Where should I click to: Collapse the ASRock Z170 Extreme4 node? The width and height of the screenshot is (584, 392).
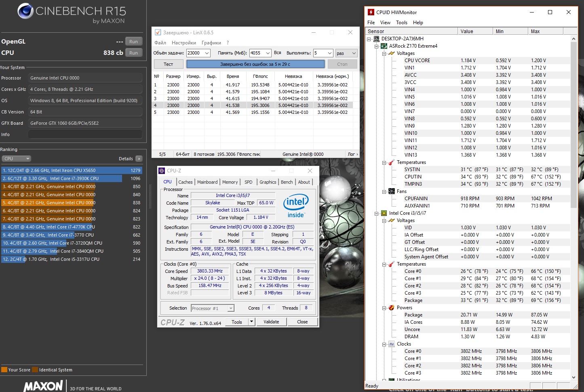click(x=376, y=46)
